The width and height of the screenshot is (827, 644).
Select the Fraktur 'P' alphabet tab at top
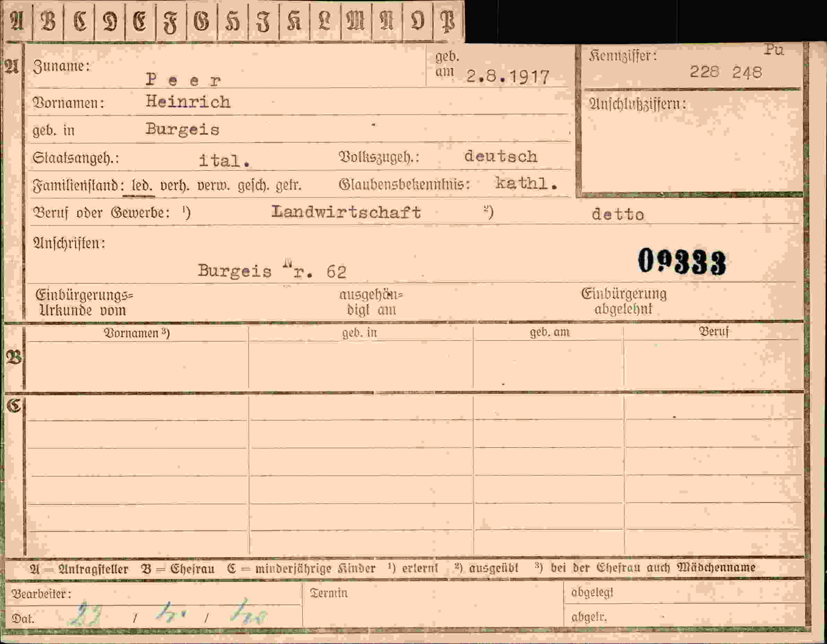(449, 21)
